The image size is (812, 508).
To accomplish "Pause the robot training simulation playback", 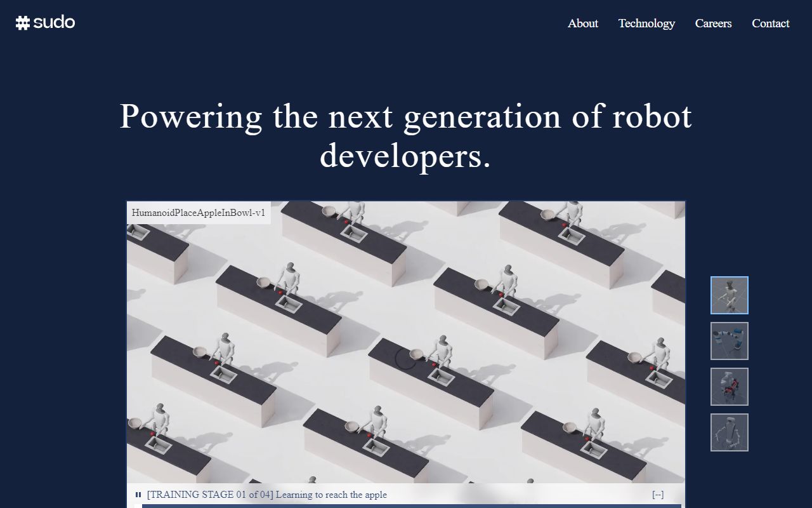I will pyautogui.click(x=138, y=494).
